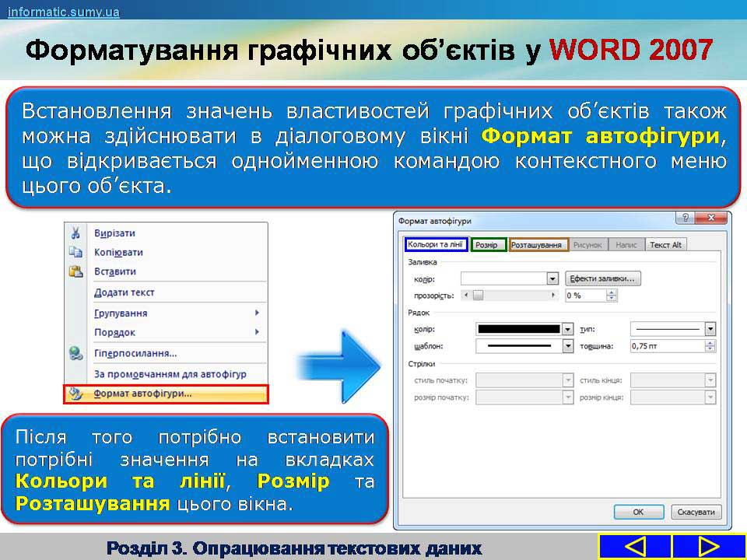Click the transparency slider

[510, 296]
